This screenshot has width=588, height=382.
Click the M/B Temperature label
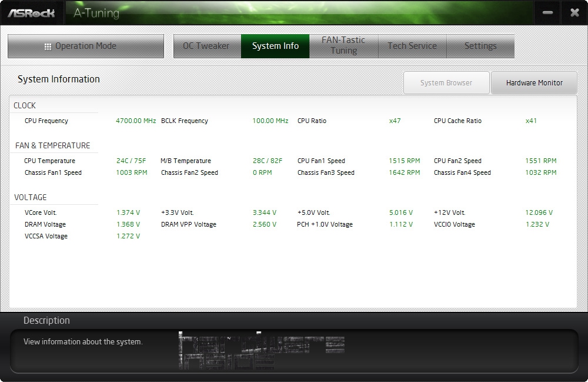[186, 161]
